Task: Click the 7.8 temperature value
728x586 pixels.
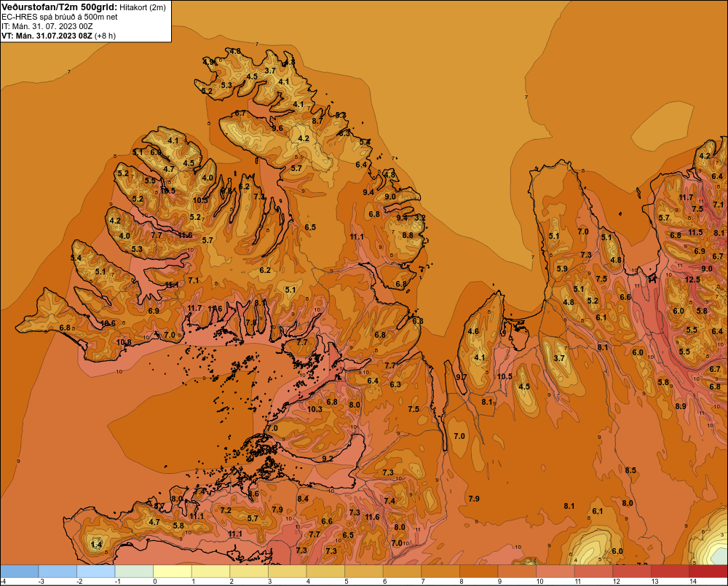Action: click(x=250, y=322)
